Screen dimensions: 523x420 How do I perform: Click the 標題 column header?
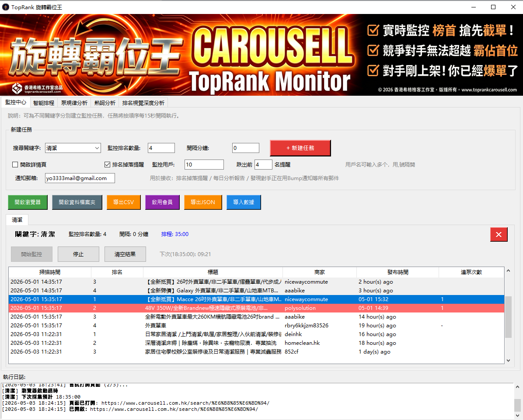point(213,272)
